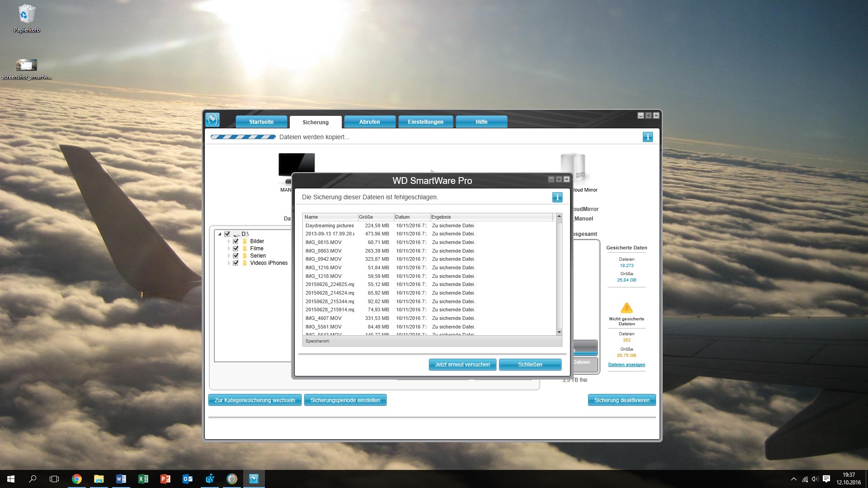The width and height of the screenshot is (868, 488).
Task: Uncheck the D:\ drive checkbox
Action: (227, 234)
